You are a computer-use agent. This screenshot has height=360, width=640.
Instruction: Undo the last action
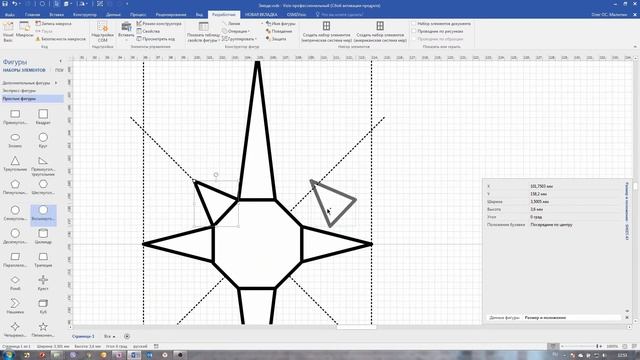click(x=15, y=4)
